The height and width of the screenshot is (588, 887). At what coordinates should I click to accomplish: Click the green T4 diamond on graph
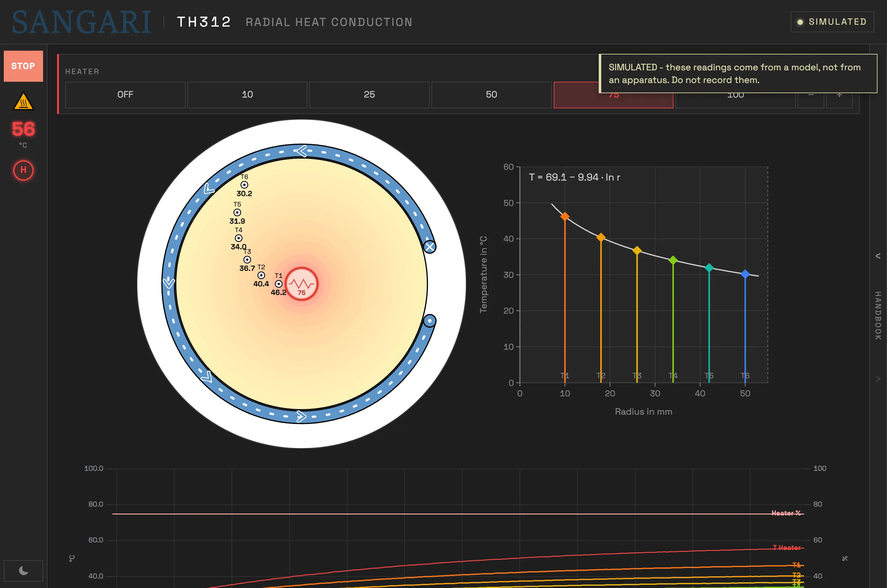click(673, 260)
